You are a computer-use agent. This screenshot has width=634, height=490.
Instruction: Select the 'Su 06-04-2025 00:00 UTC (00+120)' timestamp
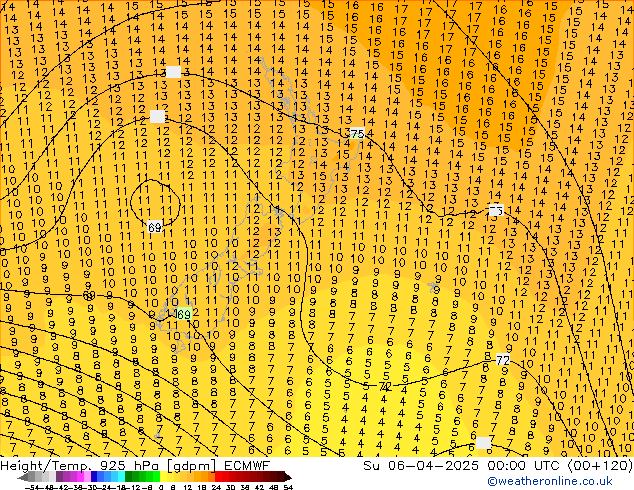point(498,465)
